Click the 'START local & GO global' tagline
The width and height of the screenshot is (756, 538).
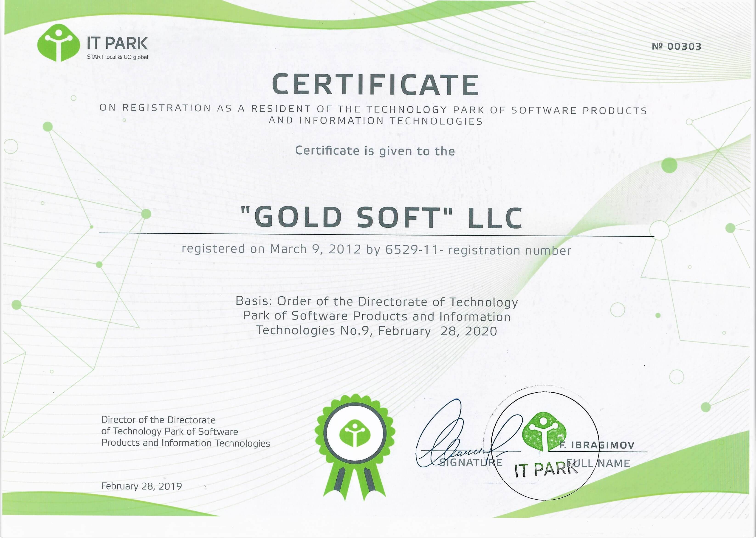point(118,57)
